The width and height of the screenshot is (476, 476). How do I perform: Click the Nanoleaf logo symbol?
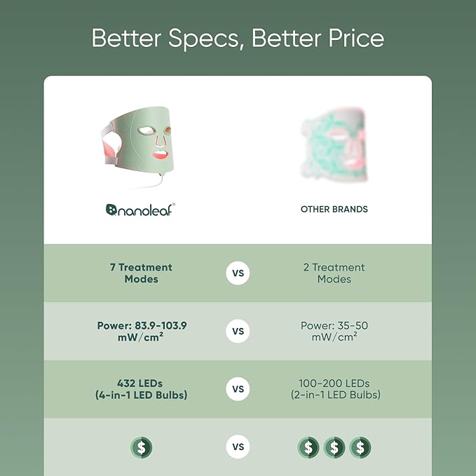[x=111, y=209]
